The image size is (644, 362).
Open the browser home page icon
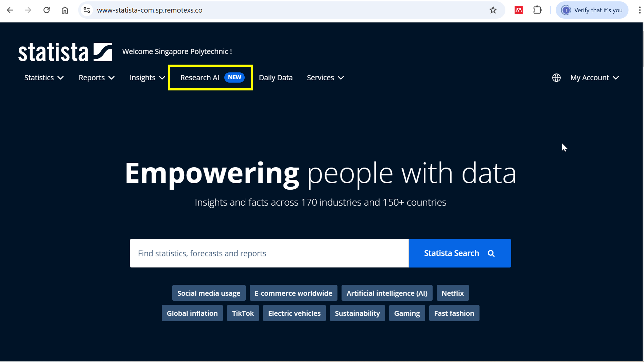pos(65,10)
